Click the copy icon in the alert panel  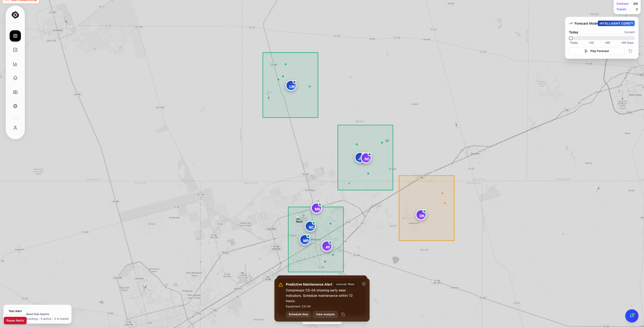point(343,314)
